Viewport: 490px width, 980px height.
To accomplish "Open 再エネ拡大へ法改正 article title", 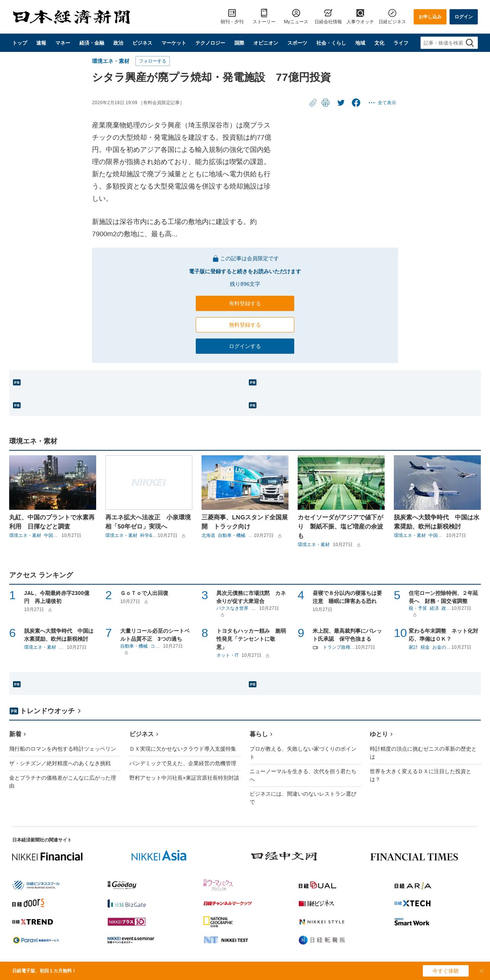I will pyautogui.click(x=148, y=522).
